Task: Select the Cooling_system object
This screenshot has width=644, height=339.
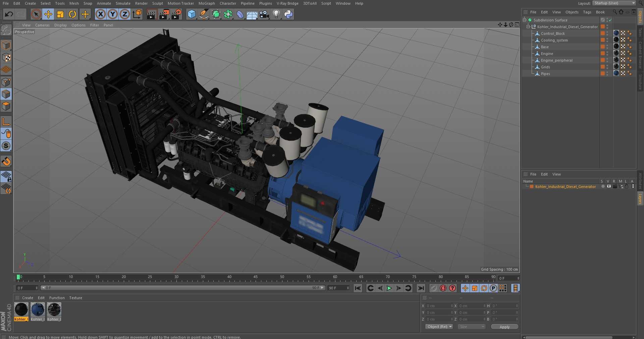Action: click(554, 40)
